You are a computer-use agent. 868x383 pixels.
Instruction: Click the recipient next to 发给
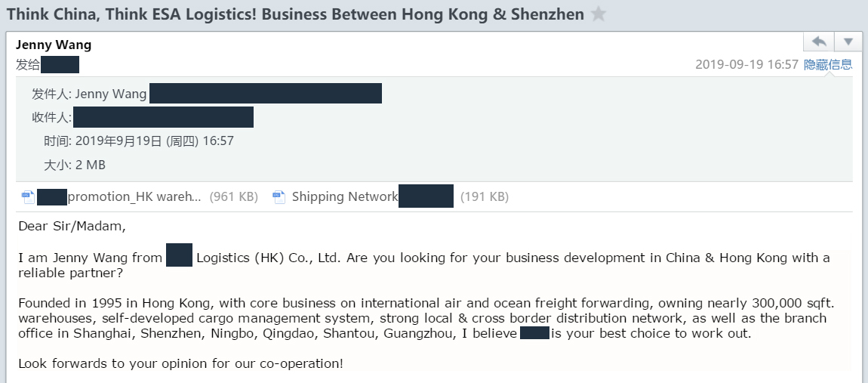60,65
